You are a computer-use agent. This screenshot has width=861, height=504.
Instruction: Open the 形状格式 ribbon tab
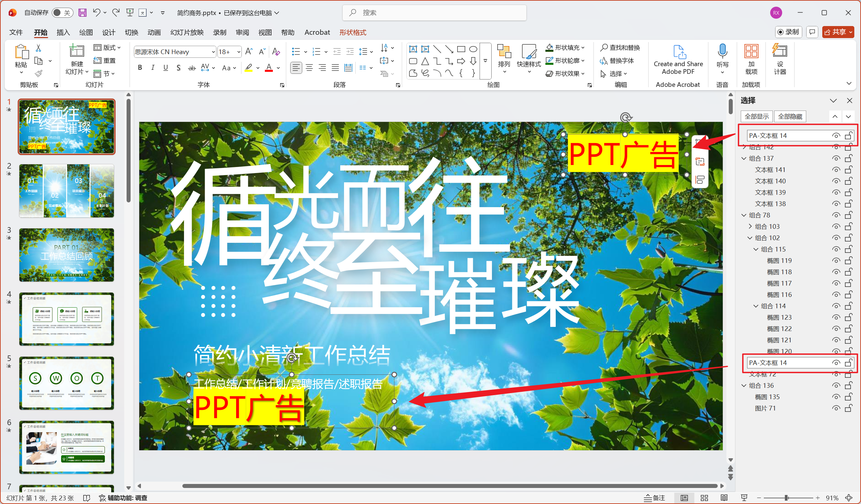coord(353,32)
